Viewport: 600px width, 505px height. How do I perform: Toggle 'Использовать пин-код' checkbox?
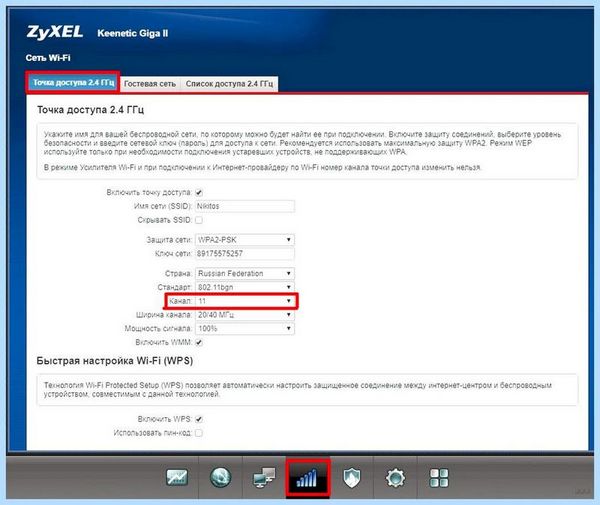[199, 433]
